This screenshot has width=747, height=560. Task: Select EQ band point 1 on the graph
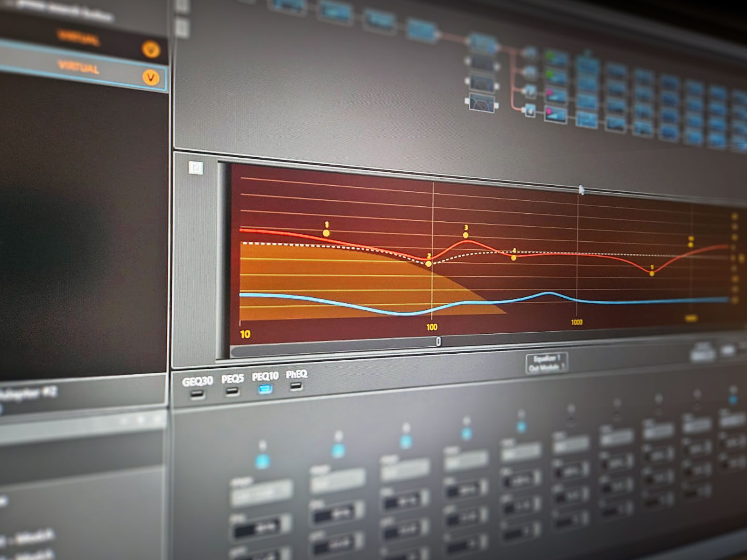(x=326, y=233)
